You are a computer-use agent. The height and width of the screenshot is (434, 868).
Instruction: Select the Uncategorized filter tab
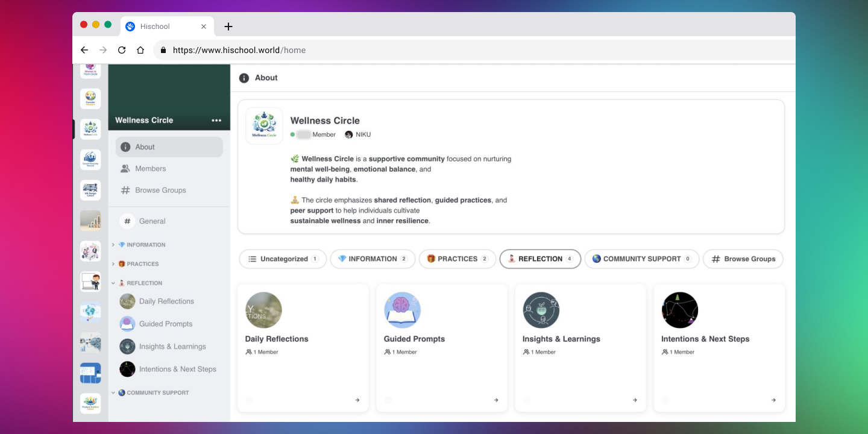(283, 259)
